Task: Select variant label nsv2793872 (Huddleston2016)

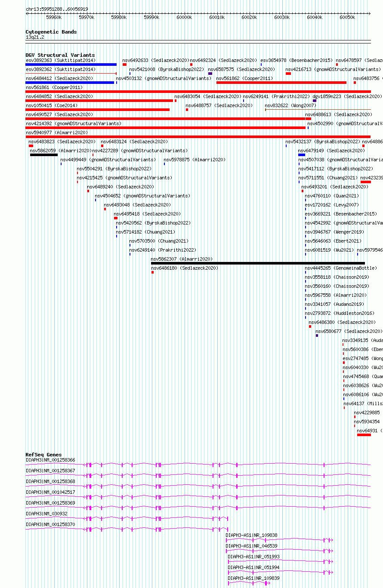Action: (x=340, y=313)
